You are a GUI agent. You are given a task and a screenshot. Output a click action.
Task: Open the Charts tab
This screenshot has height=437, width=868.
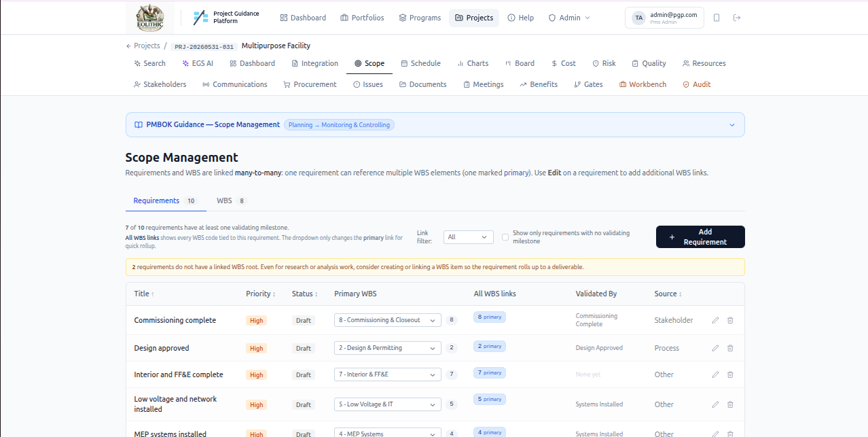[473, 63]
